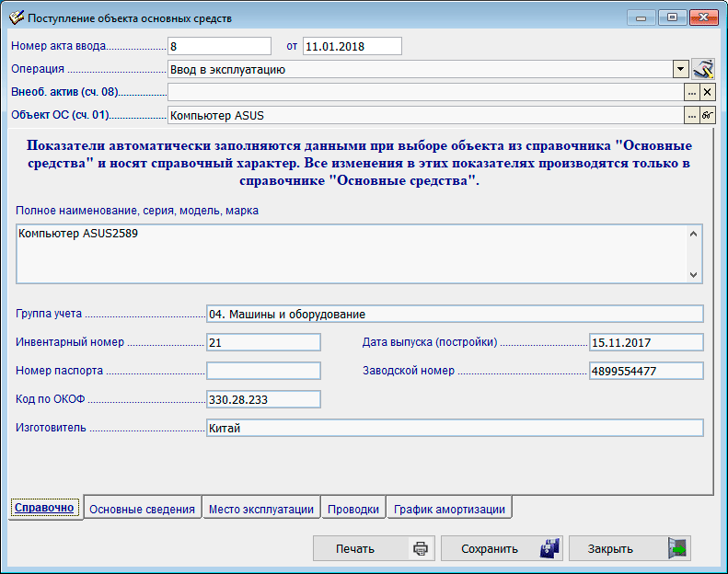Click the bold blue informational notice text
The image size is (728, 574).
359,163
